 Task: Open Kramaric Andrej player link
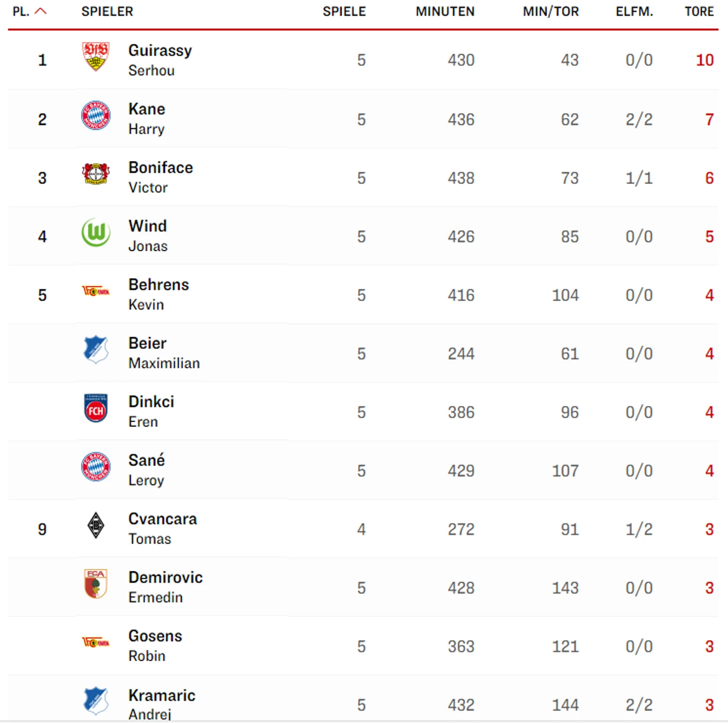tap(162, 704)
